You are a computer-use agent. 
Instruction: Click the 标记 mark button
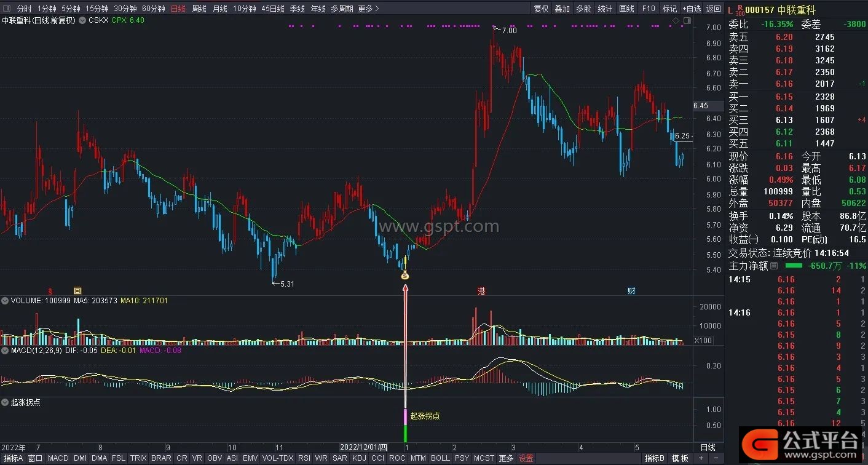[669, 9]
